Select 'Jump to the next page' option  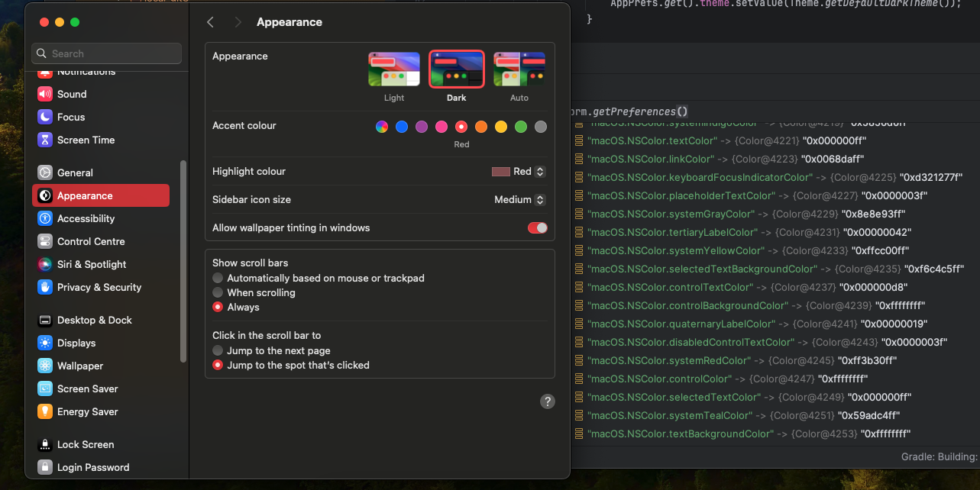point(218,350)
